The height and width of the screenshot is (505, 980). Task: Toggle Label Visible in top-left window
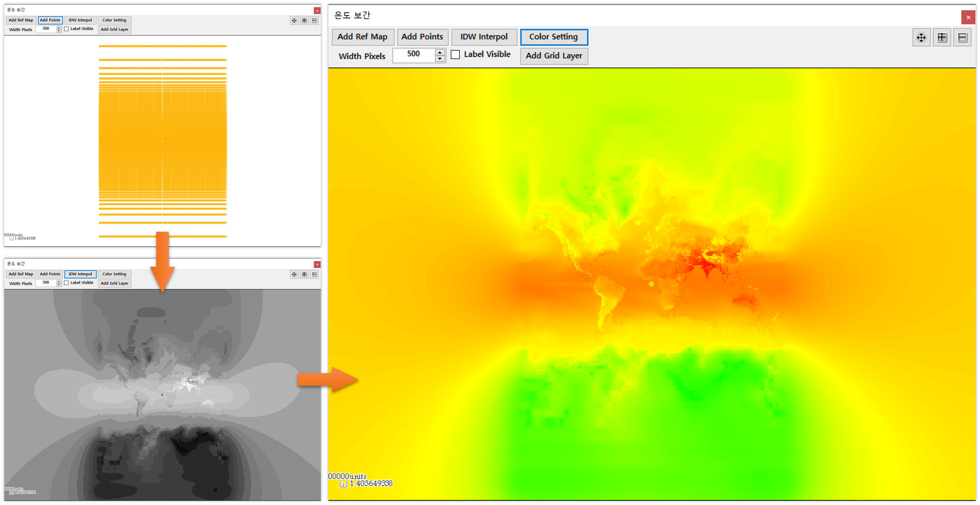tap(67, 29)
